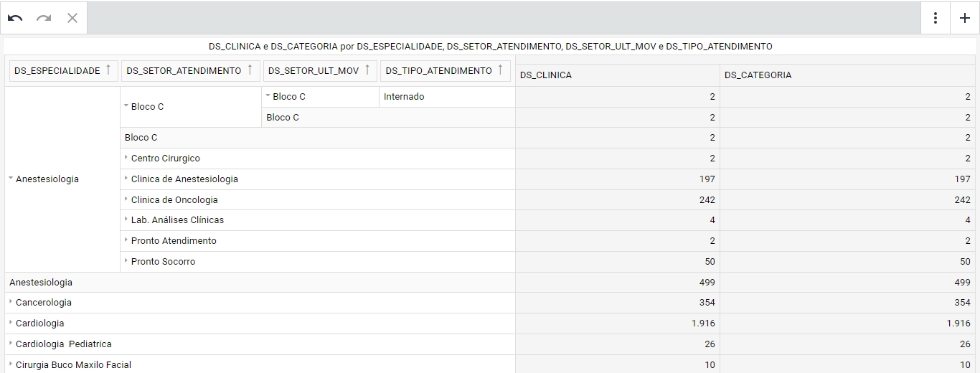Sort by DS_SETOR_ATENDIMENTO field chip
The width and height of the screenshot is (980, 373).
(x=184, y=71)
